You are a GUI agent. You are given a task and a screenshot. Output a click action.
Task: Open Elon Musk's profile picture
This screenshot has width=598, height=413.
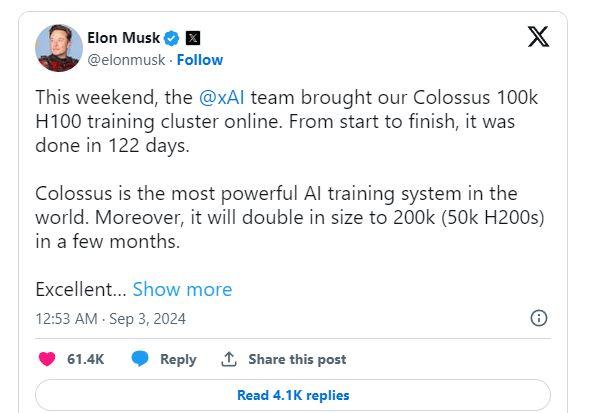59,48
